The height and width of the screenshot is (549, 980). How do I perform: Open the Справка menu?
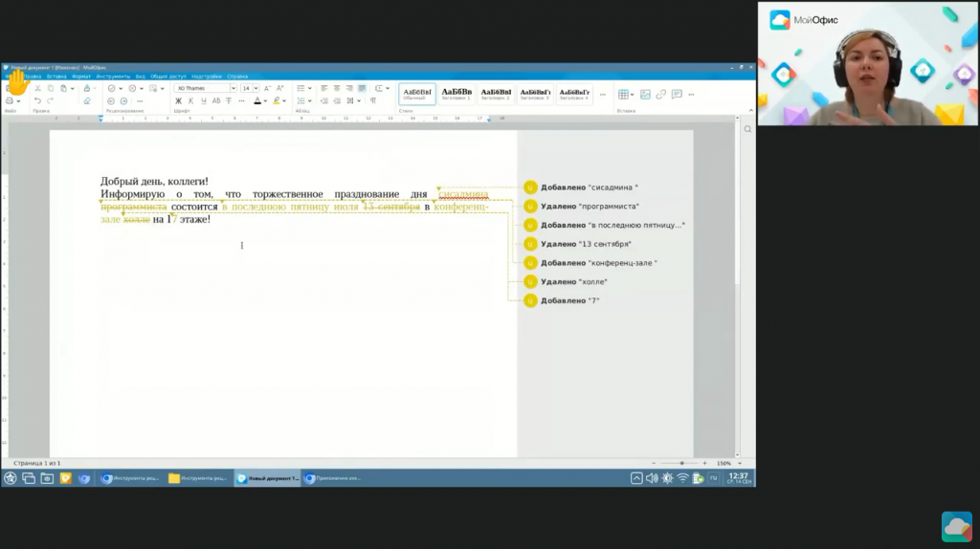pos(237,77)
